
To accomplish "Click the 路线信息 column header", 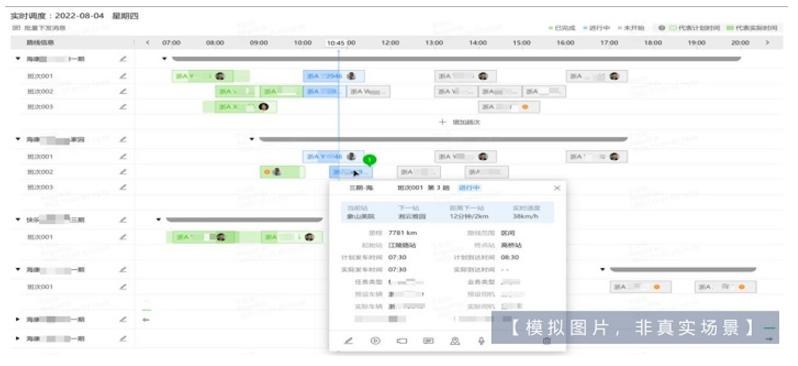I will 41,43.
